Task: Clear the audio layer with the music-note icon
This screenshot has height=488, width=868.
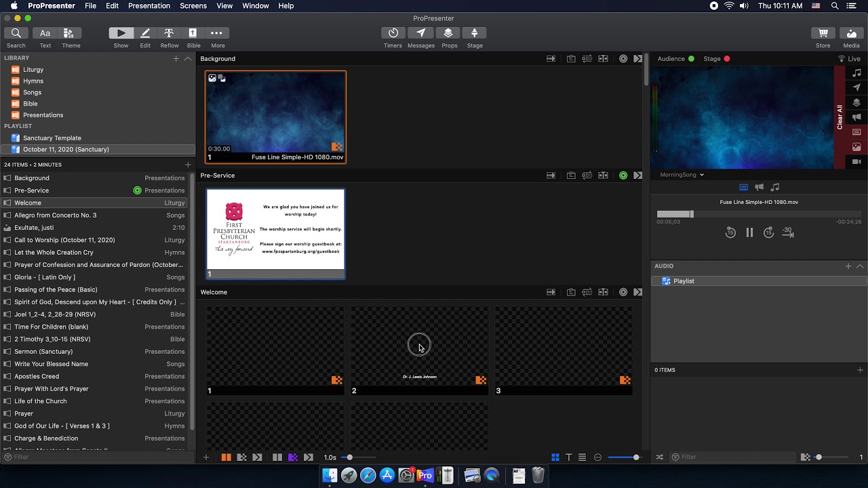Action: [856, 73]
